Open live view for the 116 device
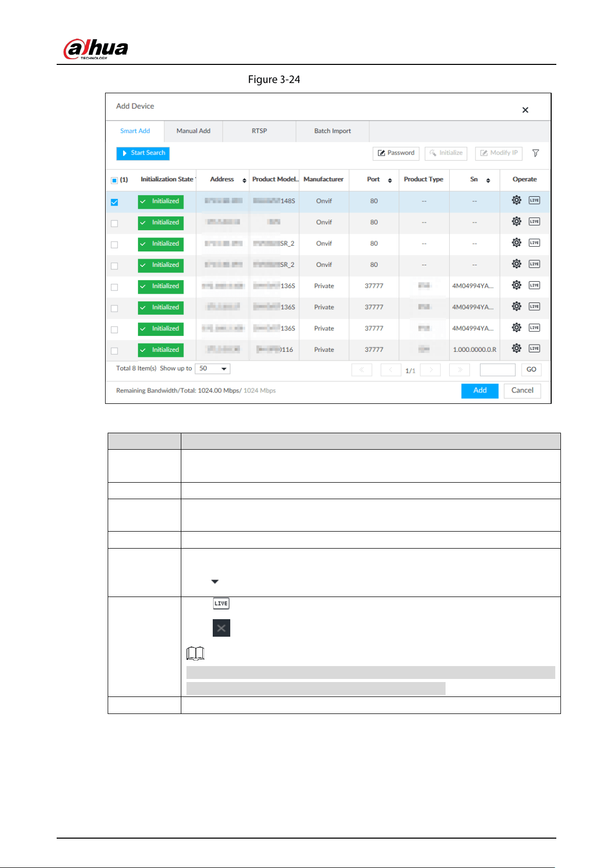The height and width of the screenshot is (868, 614). (534, 349)
